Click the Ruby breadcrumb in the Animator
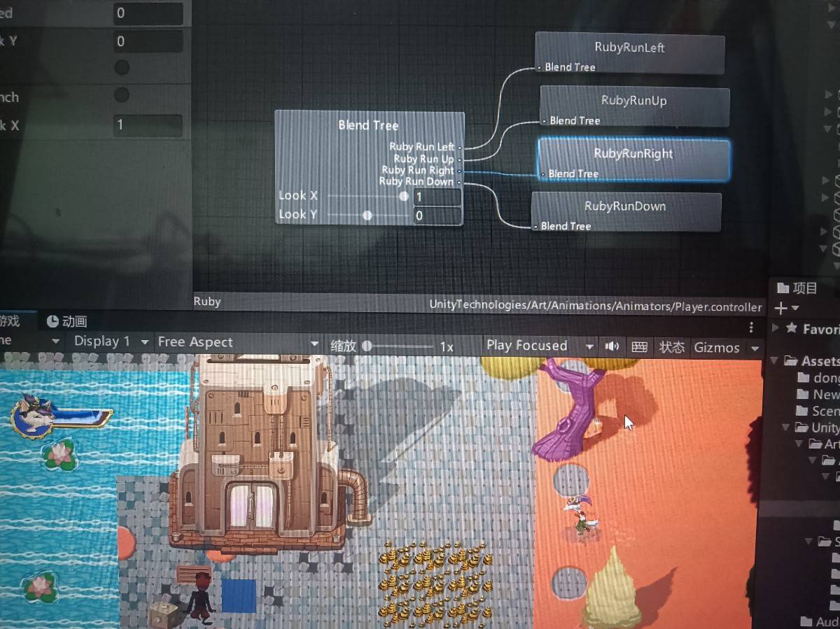This screenshot has height=629, width=840. tap(207, 302)
